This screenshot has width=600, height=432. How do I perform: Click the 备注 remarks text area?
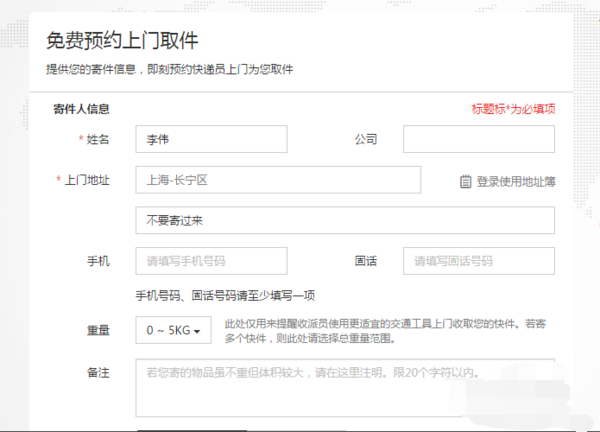[x=345, y=388]
